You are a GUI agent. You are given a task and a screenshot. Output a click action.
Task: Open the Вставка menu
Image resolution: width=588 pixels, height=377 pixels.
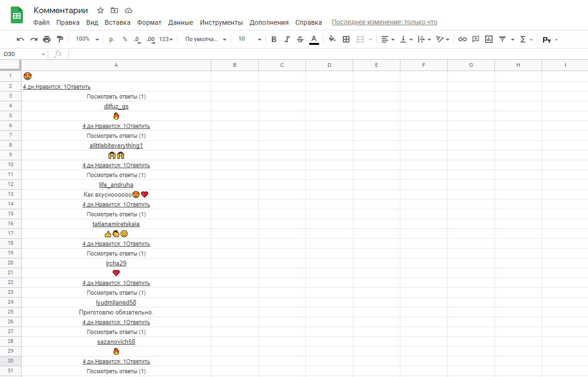(117, 22)
